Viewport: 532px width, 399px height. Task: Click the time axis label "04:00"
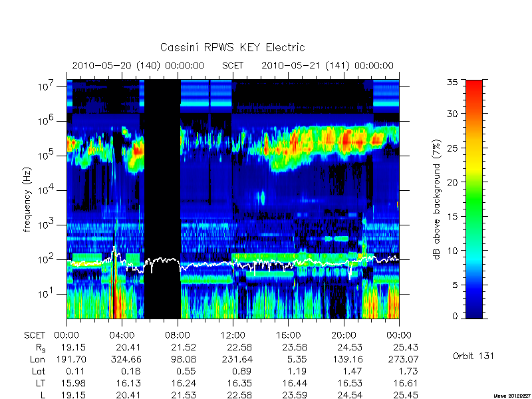coord(122,336)
